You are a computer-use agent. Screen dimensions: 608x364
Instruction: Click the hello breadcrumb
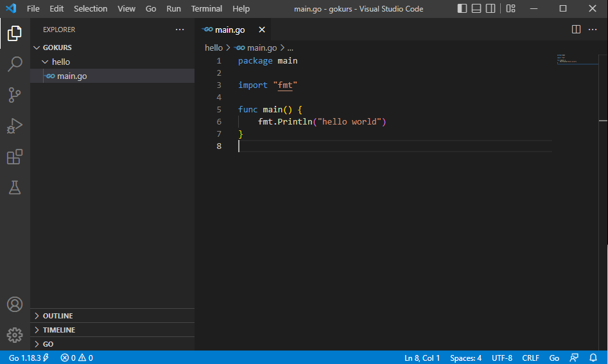coord(214,48)
